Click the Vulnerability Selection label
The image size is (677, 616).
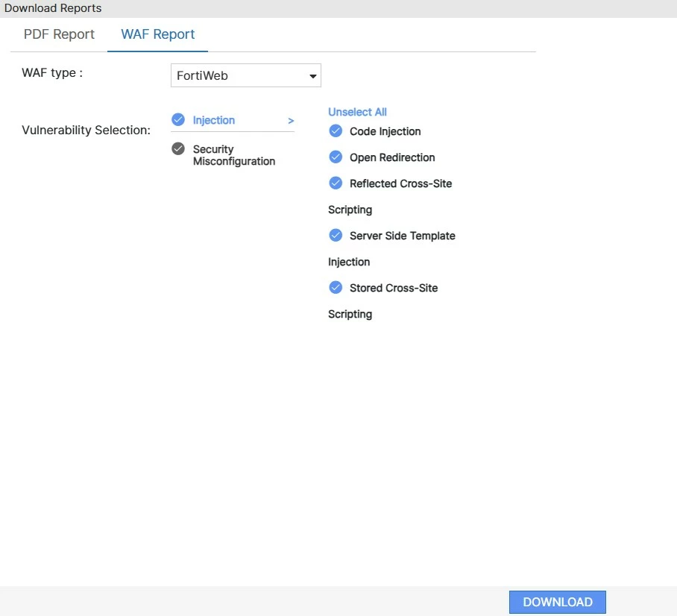pos(86,130)
